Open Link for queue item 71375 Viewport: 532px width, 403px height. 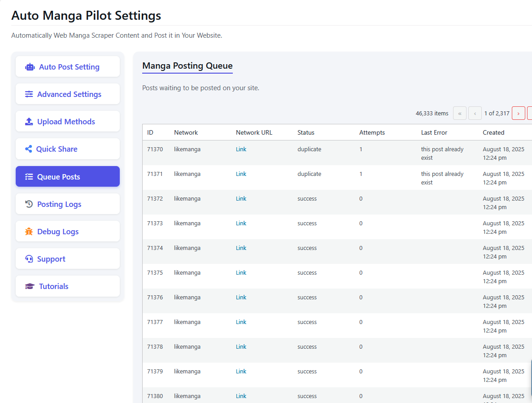point(241,273)
